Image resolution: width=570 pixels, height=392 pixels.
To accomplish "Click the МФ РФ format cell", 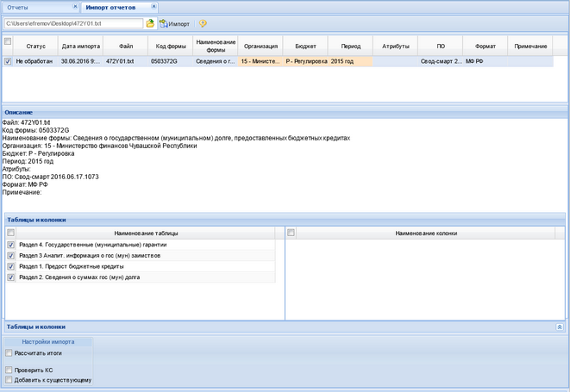I will pos(485,61).
